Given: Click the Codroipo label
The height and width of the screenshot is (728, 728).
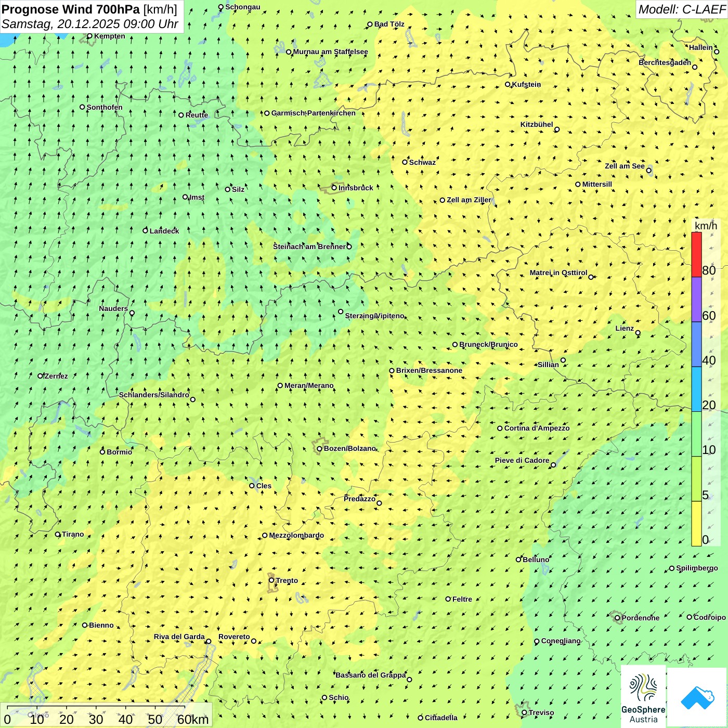Looking at the screenshot, I should (710, 617).
